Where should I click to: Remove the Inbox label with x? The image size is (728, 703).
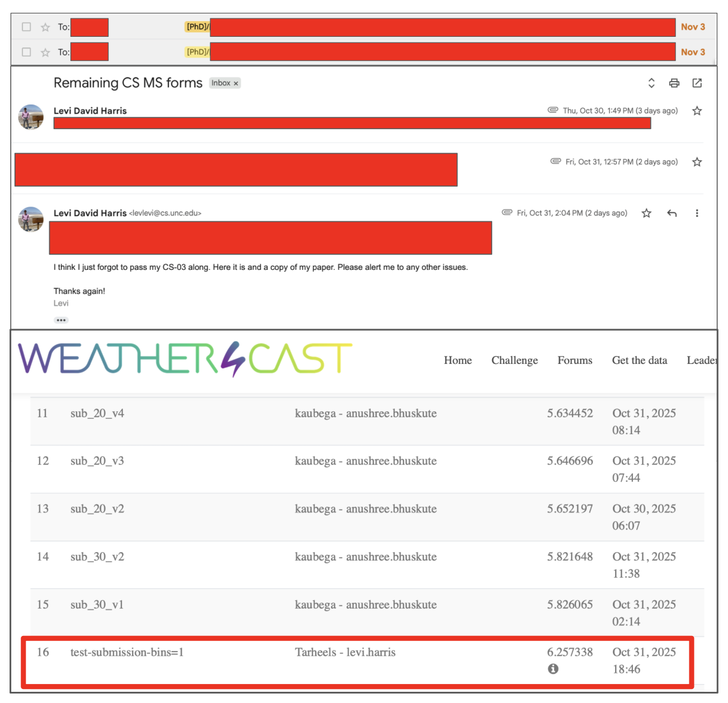point(236,83)
